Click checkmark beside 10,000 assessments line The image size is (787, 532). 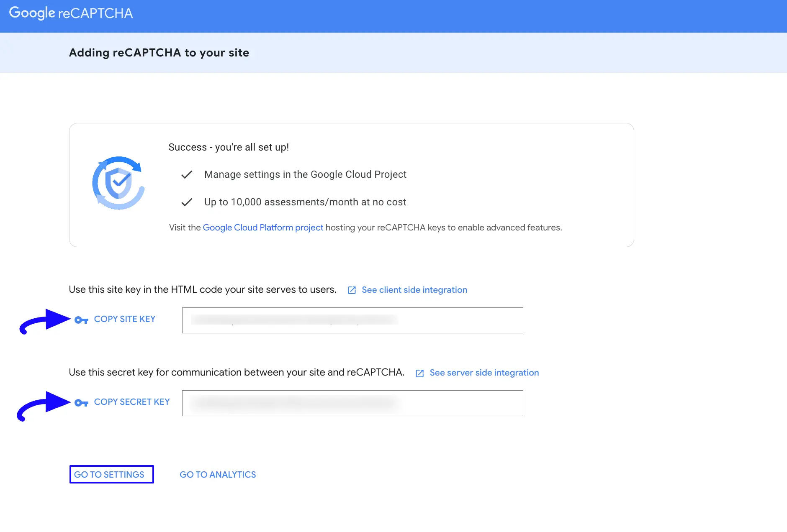[187, 202]
